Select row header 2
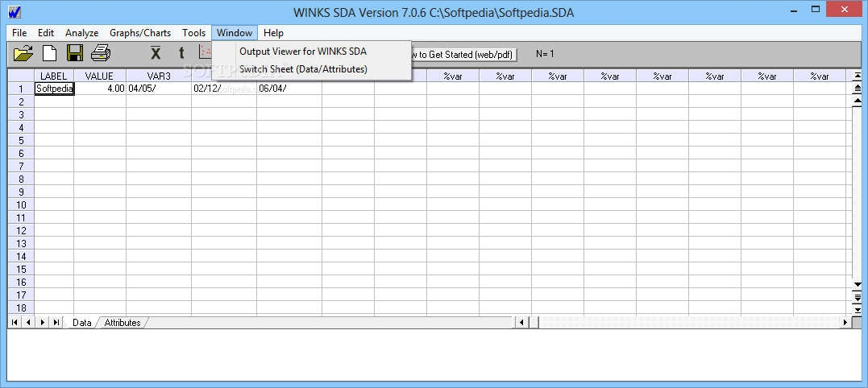The image size is (868, 388). pos(21,101)
